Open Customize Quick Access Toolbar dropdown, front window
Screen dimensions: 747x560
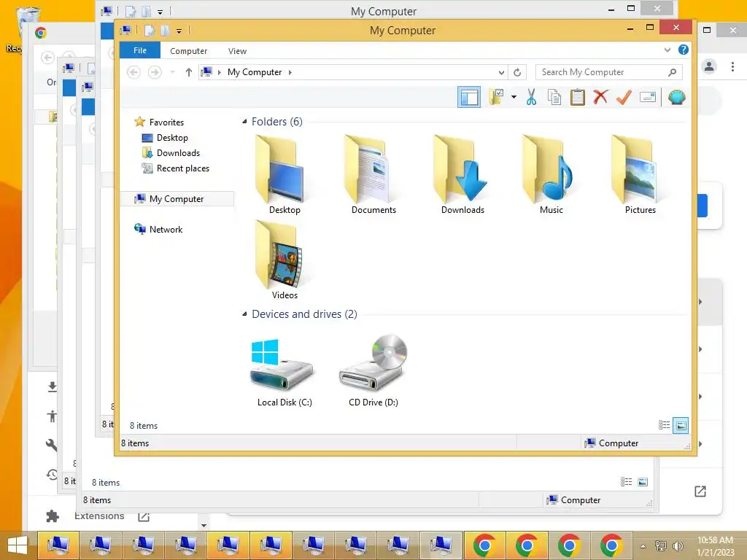click(179, 31)
